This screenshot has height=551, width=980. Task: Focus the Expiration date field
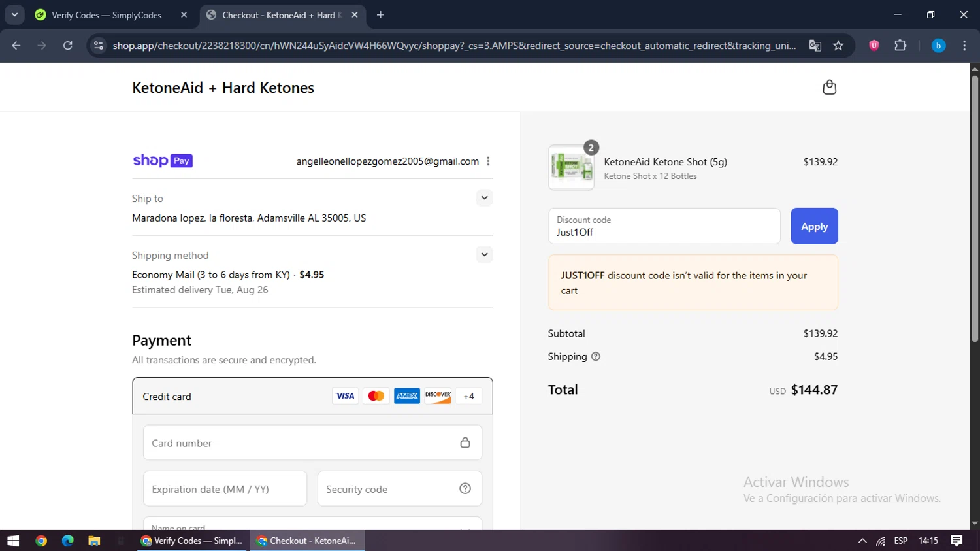pyautogui.click(x=225, y=488)
